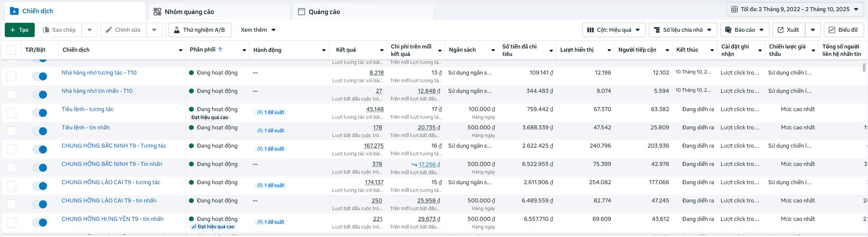Click the green Tạo create button

click(20, 30)
